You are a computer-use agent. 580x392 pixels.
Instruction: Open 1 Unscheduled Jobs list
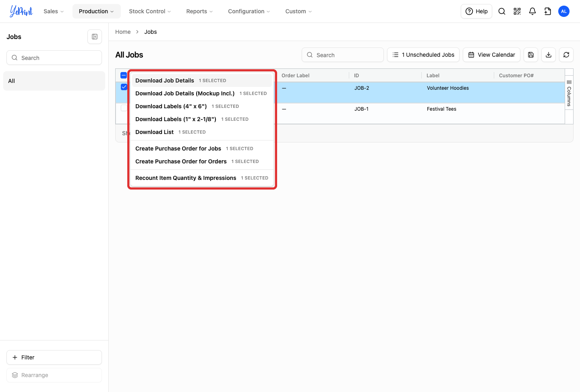click(x=423, y=55)
